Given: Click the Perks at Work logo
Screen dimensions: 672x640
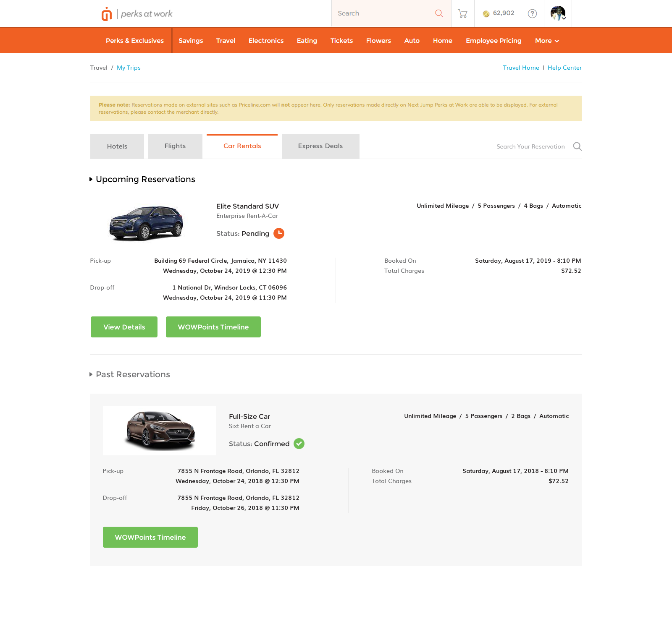Looking at the screenshot, I should tap(137, 14).
